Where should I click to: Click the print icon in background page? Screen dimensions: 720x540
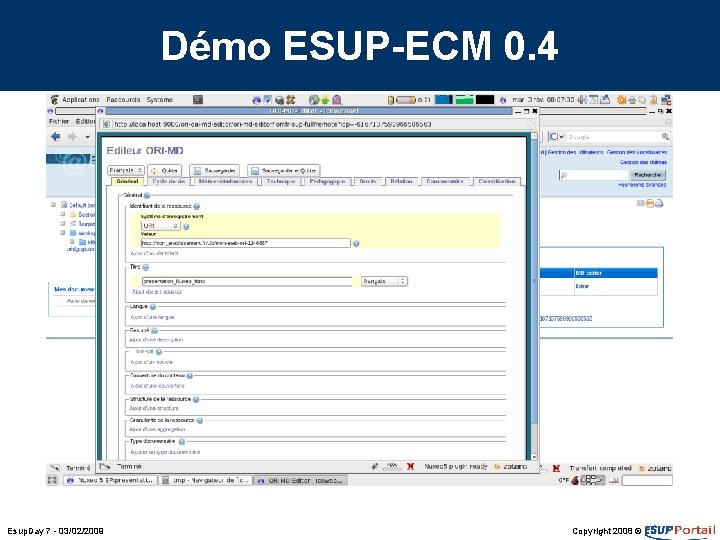659,203
